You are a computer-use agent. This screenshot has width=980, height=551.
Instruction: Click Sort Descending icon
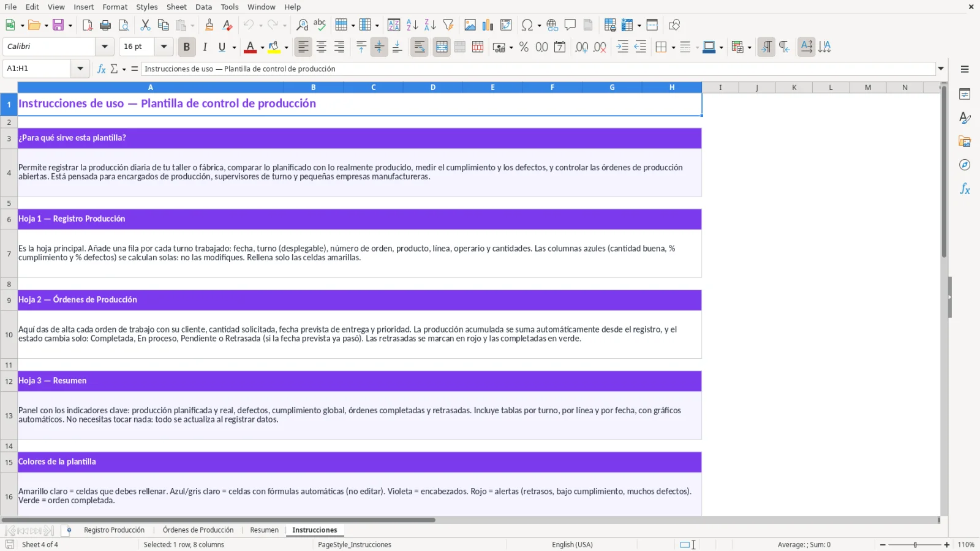[430, 25]
